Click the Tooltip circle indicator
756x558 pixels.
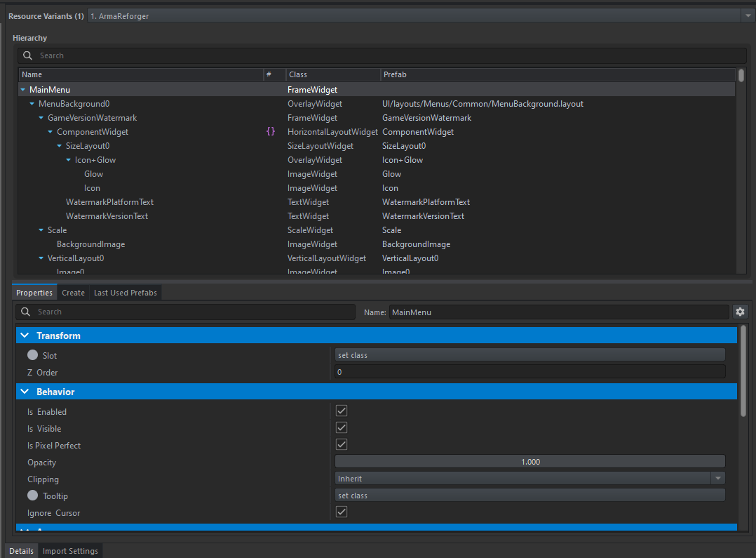(x=32, y=496)
